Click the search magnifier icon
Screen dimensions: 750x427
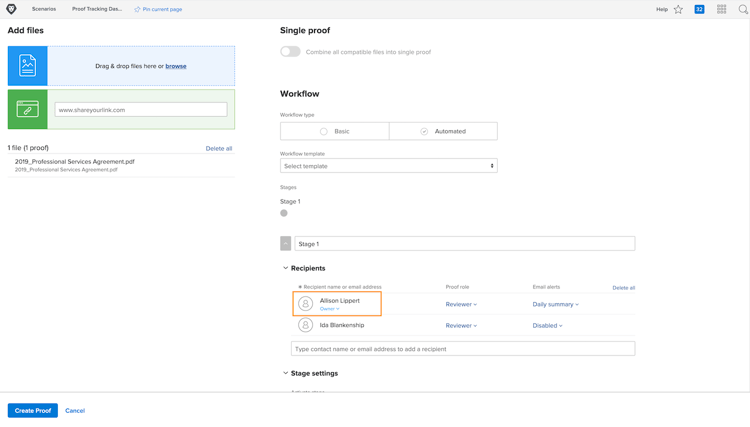click(x=743, y=9)
